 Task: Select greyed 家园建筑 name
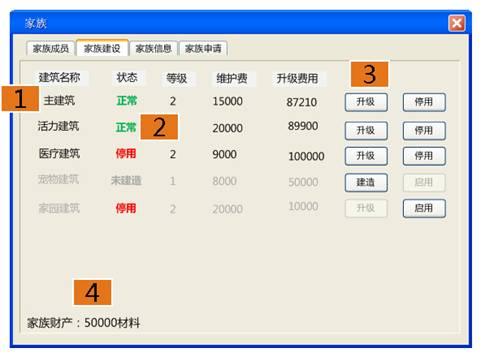pos(59,209)
